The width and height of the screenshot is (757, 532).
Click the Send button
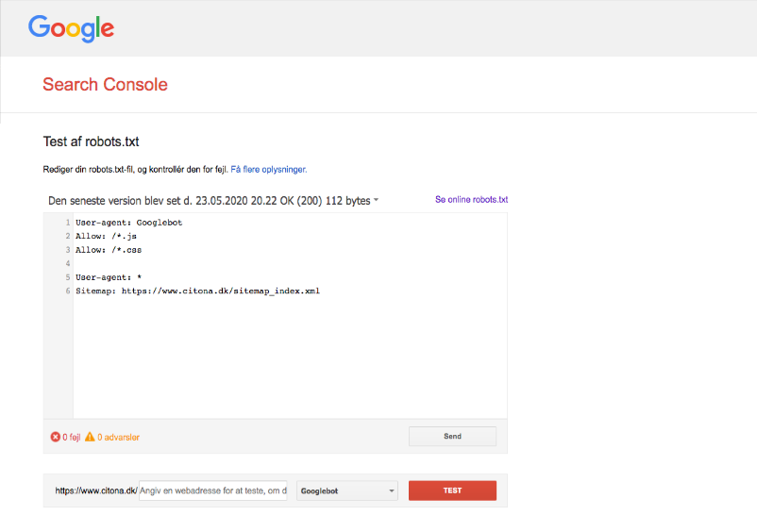pos(452,437)
